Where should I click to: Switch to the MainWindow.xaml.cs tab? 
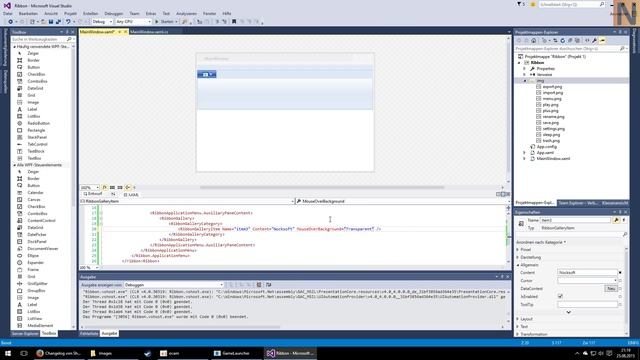[x=149, y=32]
